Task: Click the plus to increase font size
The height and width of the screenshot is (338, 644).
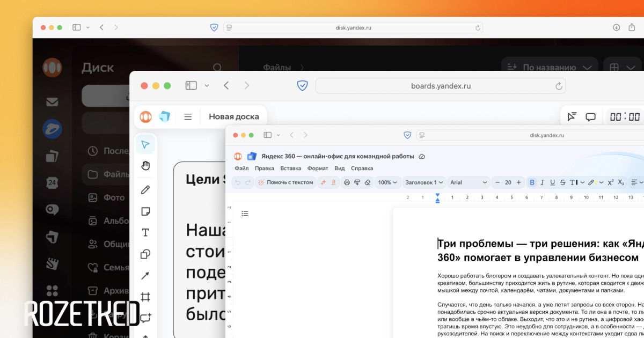Action: 518,182
